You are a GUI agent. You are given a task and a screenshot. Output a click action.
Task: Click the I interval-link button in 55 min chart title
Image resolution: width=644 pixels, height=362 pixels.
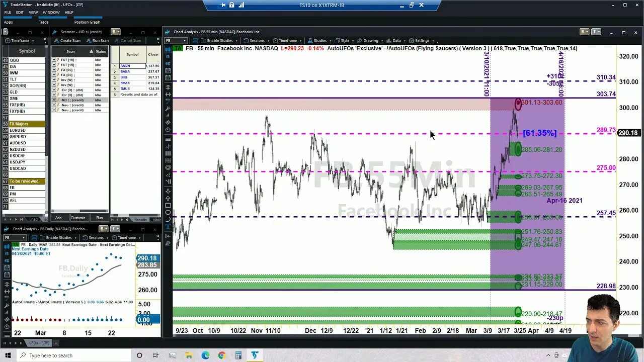pyautogui.click(x=596, y=32)
